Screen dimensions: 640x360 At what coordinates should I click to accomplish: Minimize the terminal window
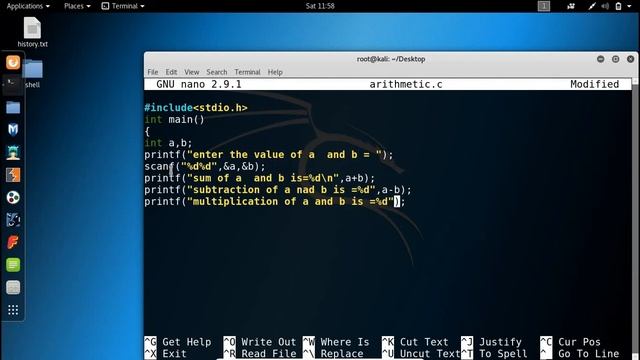(x=600, y=59)
